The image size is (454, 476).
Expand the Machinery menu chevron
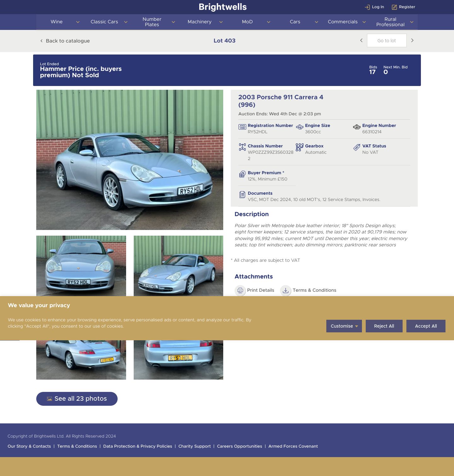tap(221, 22)
